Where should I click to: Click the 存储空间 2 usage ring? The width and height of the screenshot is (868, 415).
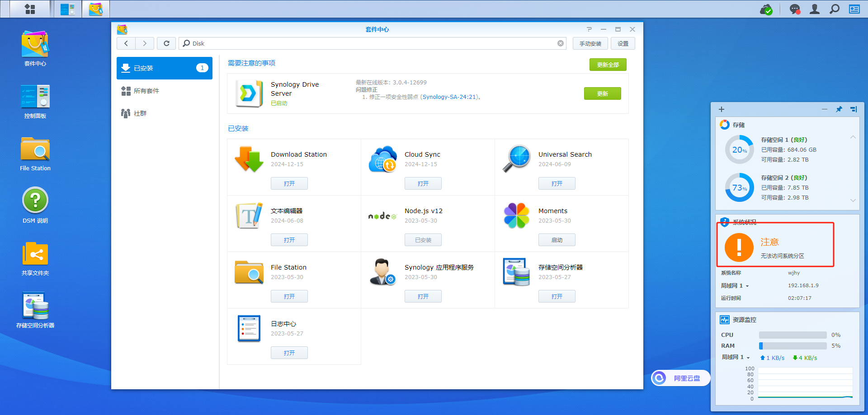coord(739,187)
